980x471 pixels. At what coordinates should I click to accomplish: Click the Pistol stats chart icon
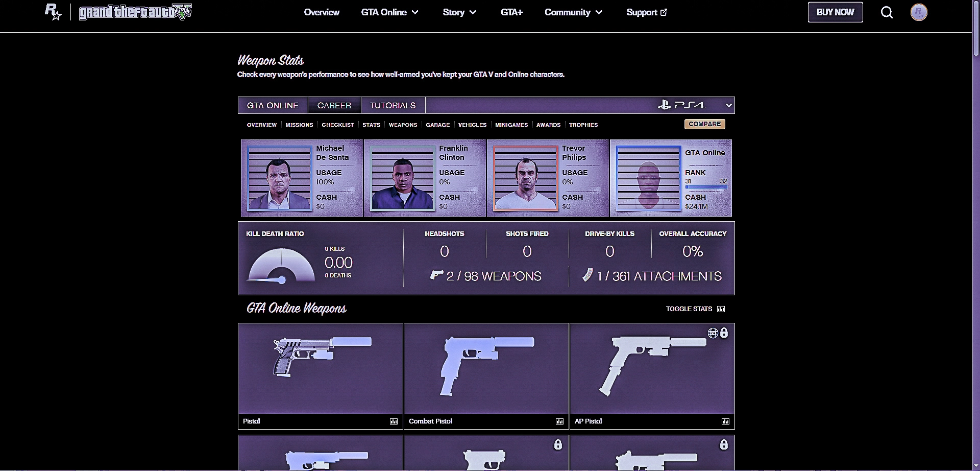tap(394, 421)
